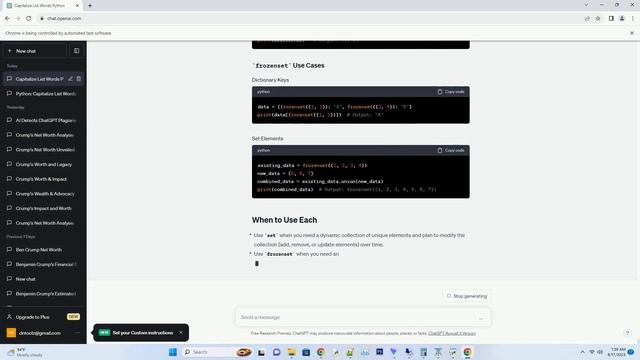The height and width of the screenshot is (360, 640).
Task: Open the clock and date in the taskbar
Action: click(616, 352)
